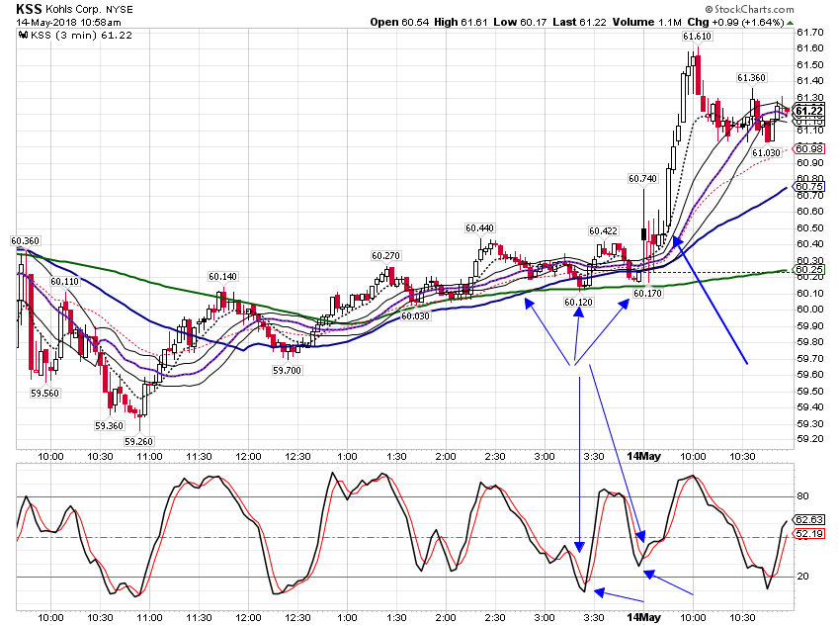Click the 59.20 label on the price axis
This screenshot has width=840, height=626.
click(x=810, y=439)
